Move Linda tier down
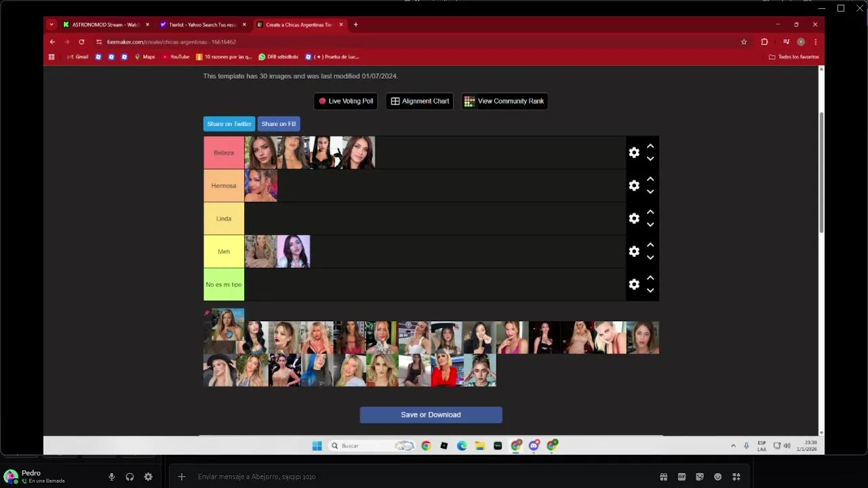Image resolution: width=868 pixels, height=488 pixels. (650, 224)
